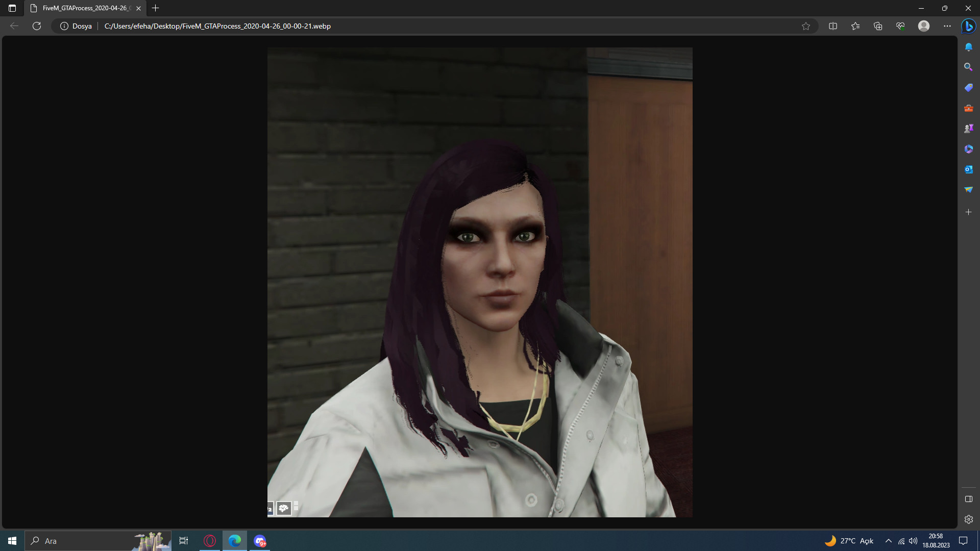The height and width of the screenshot is (551, 980).
Task: Open Outlook in sidebar
Action: coord(968,169)
